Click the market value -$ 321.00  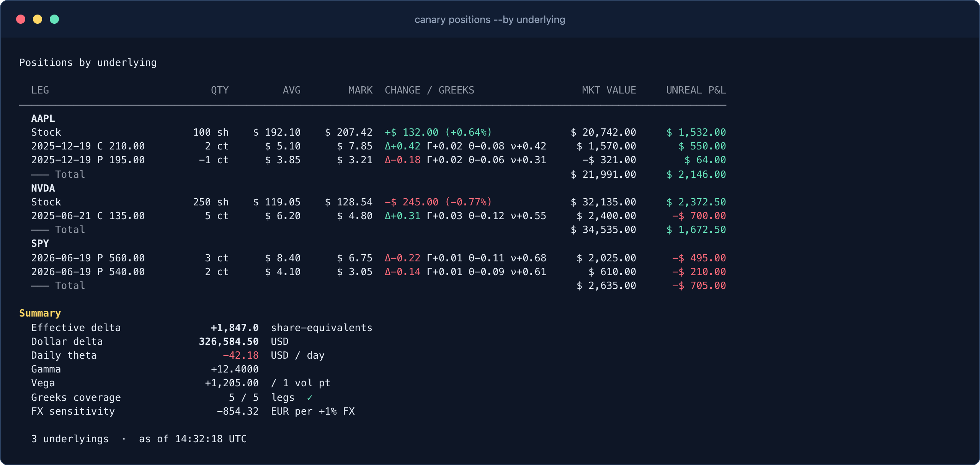pos(609,160)
